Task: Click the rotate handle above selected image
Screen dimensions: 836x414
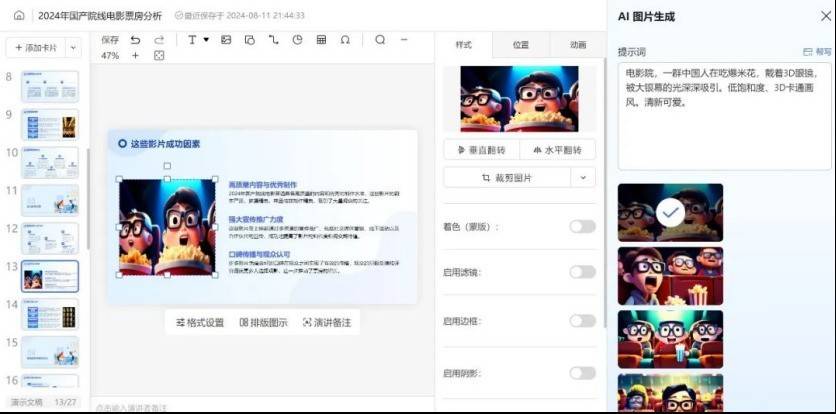Action: coord(167,166)
